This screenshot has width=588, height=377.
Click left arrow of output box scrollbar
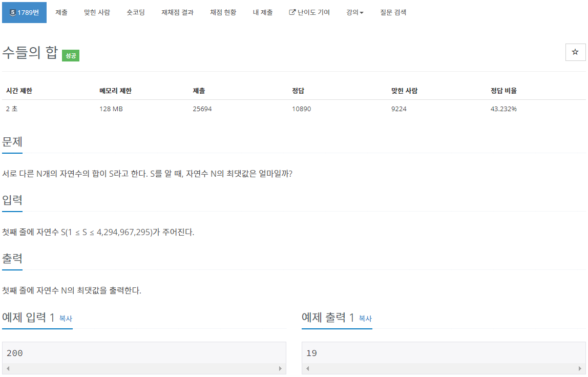tap(307, 368)
